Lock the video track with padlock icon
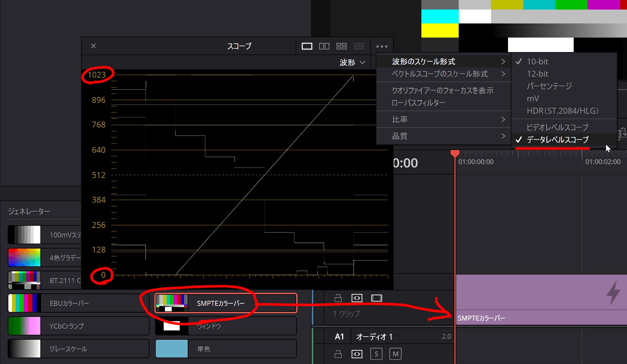This screenshot has width=627, height=364. point(338,298)
